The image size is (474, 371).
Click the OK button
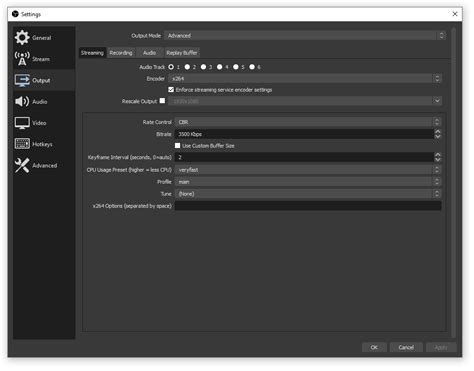[374, 347]
